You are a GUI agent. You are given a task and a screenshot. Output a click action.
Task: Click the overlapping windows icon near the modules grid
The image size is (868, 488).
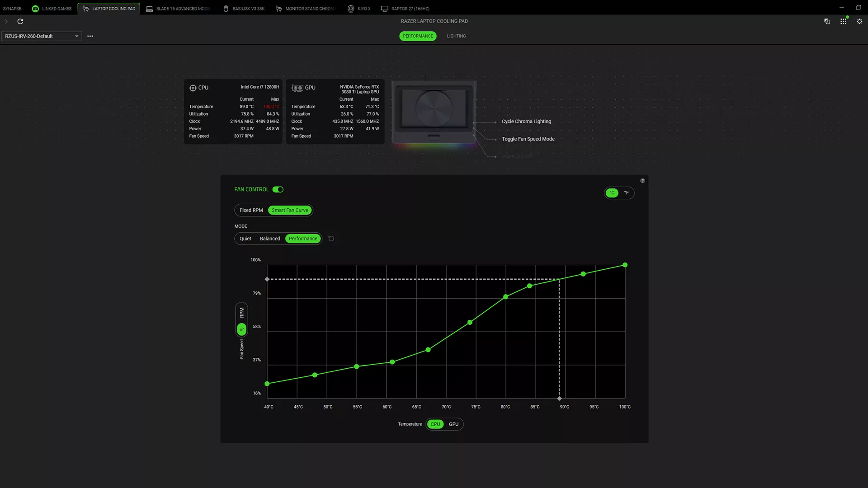827,21
